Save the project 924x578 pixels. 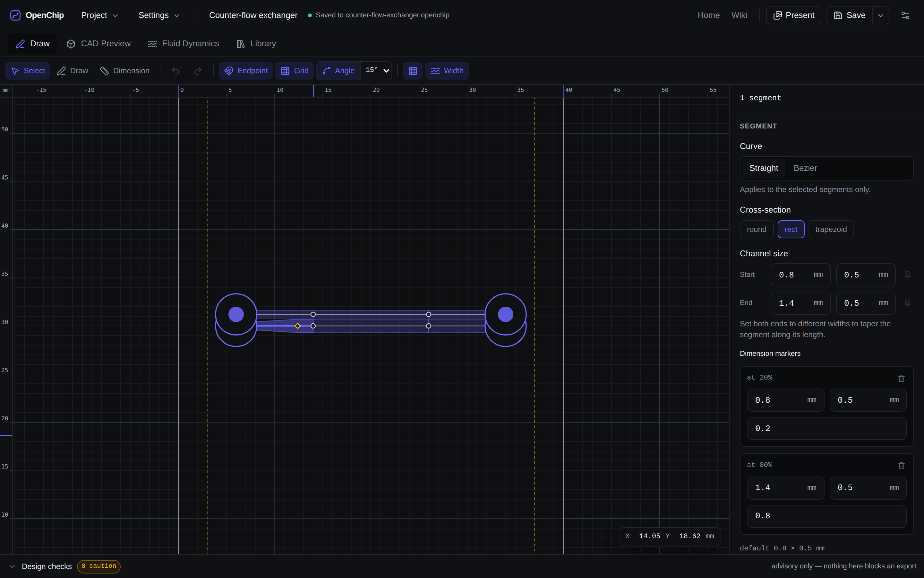click(850, 15)
